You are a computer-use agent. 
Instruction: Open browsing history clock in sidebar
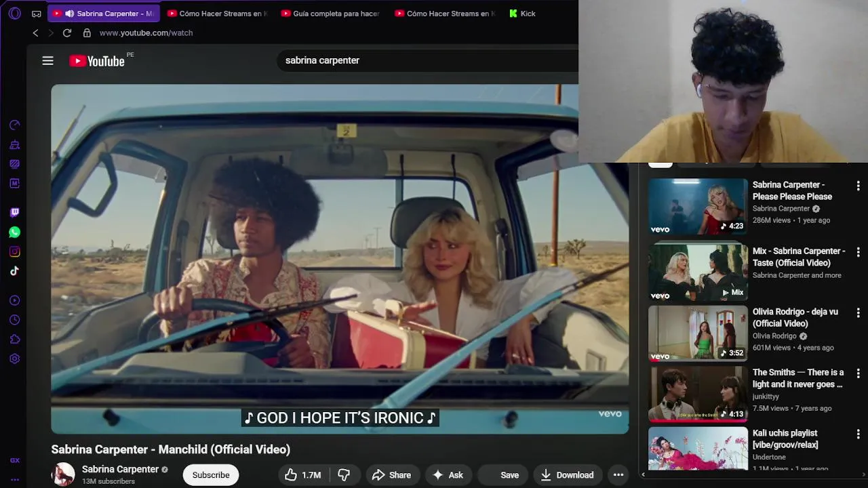(14, 320)
